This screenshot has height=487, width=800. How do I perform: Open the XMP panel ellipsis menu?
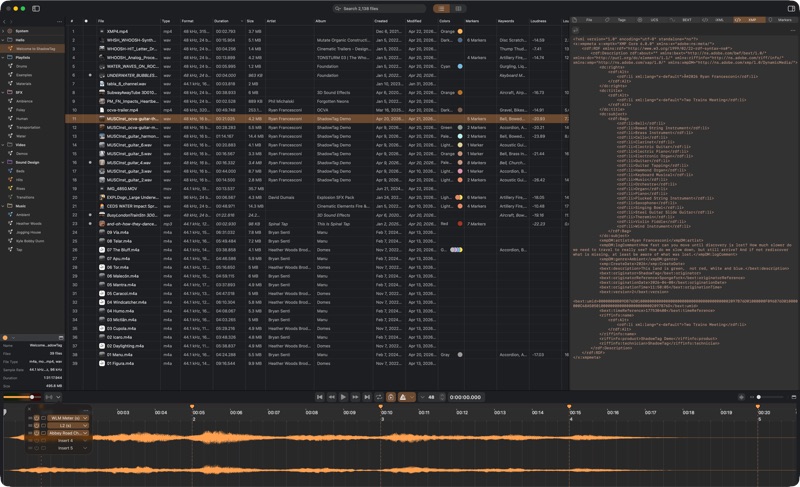click(x=792, y=30)
